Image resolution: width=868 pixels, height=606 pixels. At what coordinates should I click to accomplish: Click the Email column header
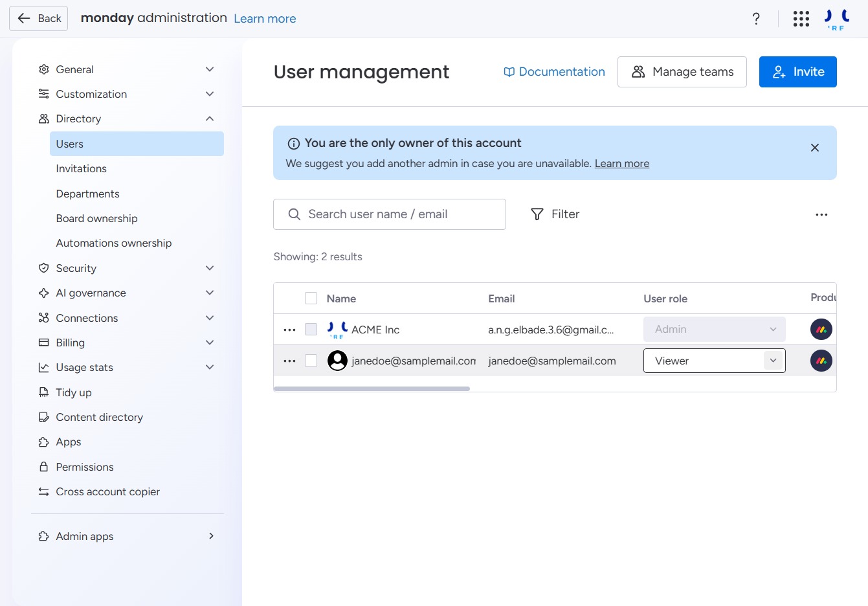pos(501,298)
